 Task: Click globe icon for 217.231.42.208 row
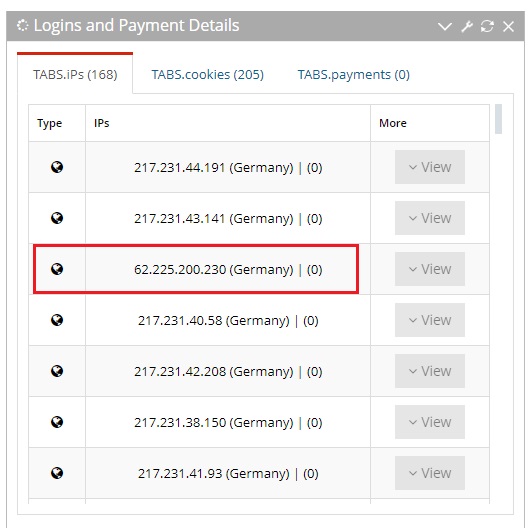pyautogui.click(x=57, y=371)
